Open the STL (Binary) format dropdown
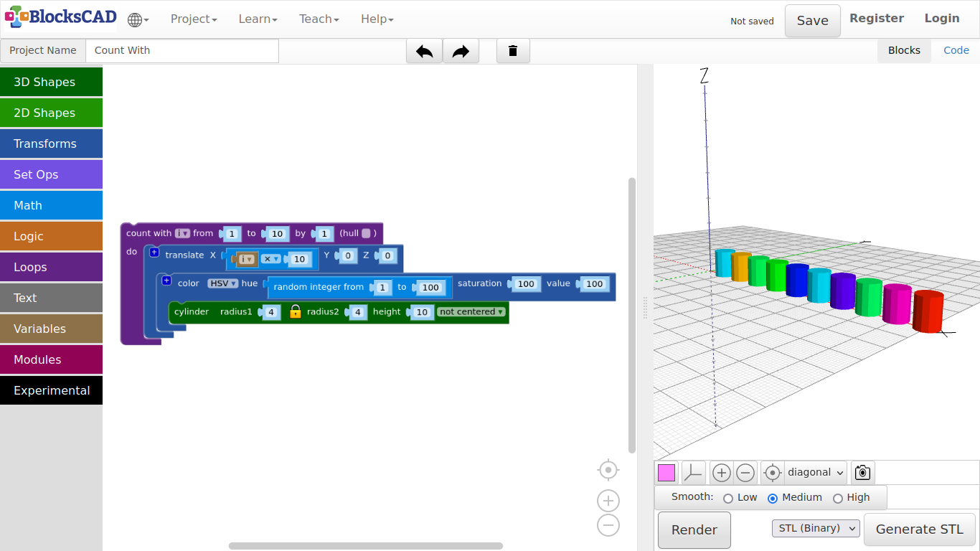The height and width of the screenshot is (551, 980). tap(816, 529)
